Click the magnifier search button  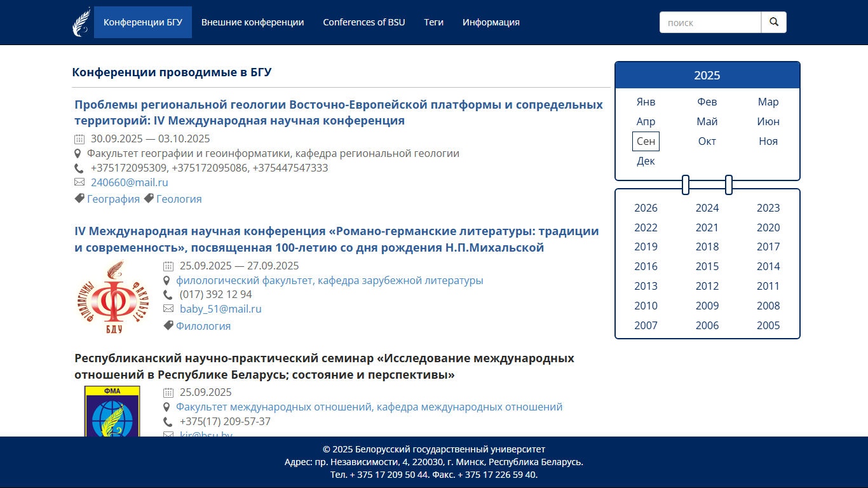pos(774,22)
